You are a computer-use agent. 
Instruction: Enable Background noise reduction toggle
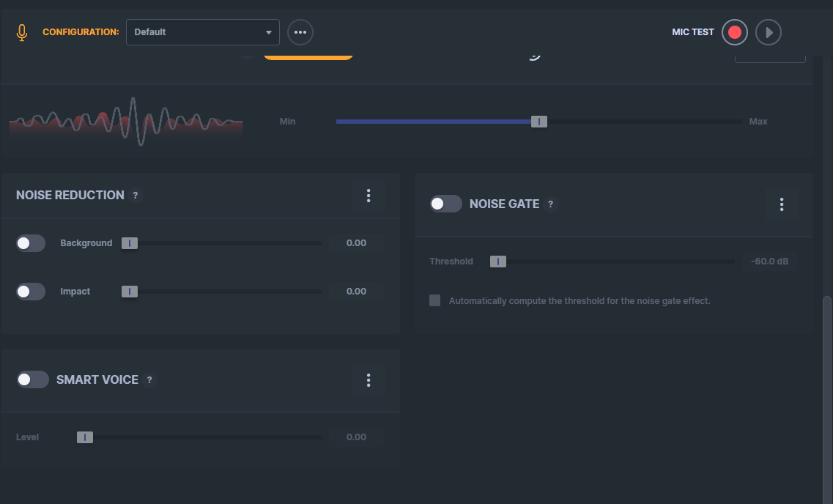coord(31,243)
